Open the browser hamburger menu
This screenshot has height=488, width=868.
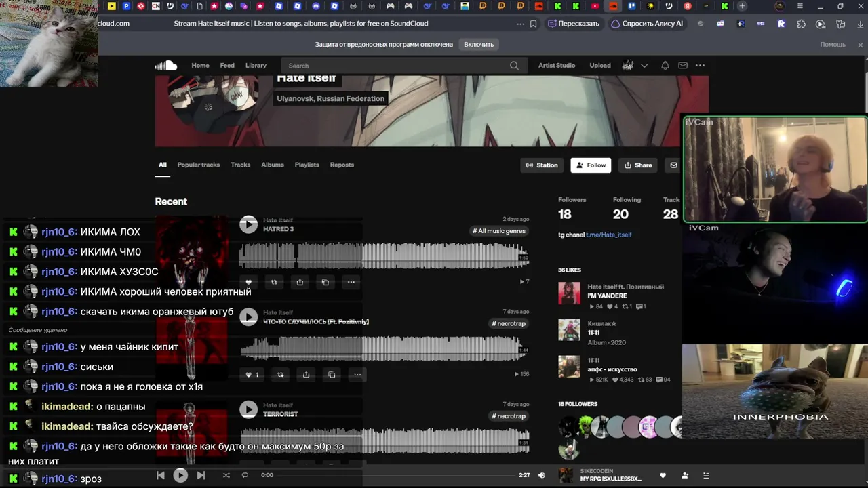(800, 6)
